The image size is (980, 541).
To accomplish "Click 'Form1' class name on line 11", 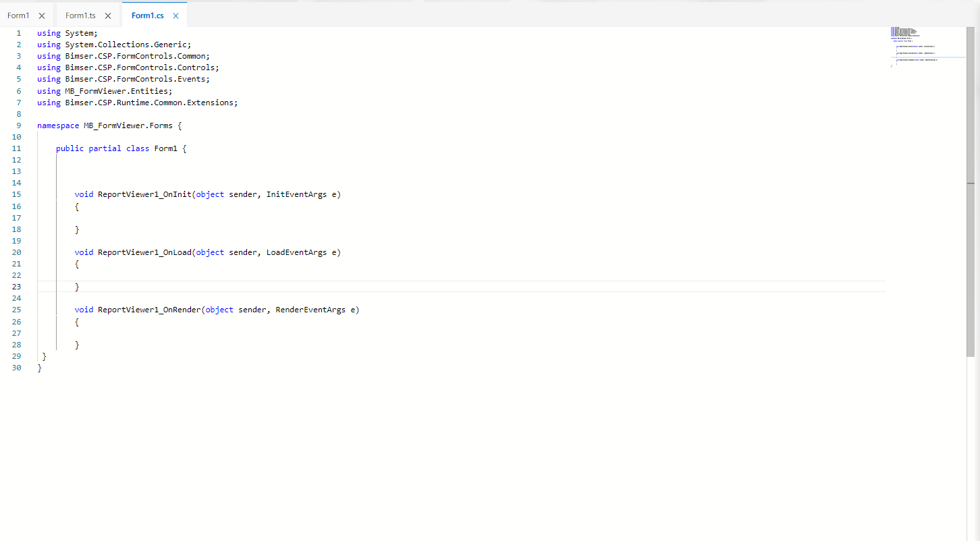I will (165, 148).
